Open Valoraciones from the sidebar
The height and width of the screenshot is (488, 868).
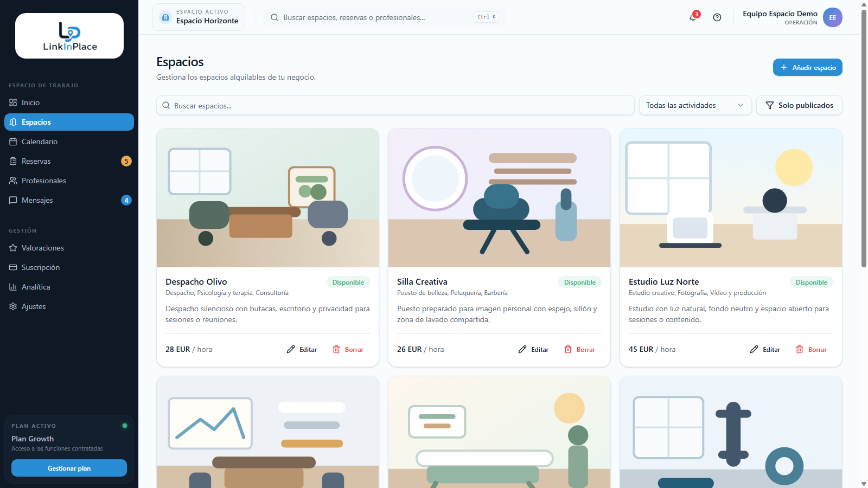[69, 248]
